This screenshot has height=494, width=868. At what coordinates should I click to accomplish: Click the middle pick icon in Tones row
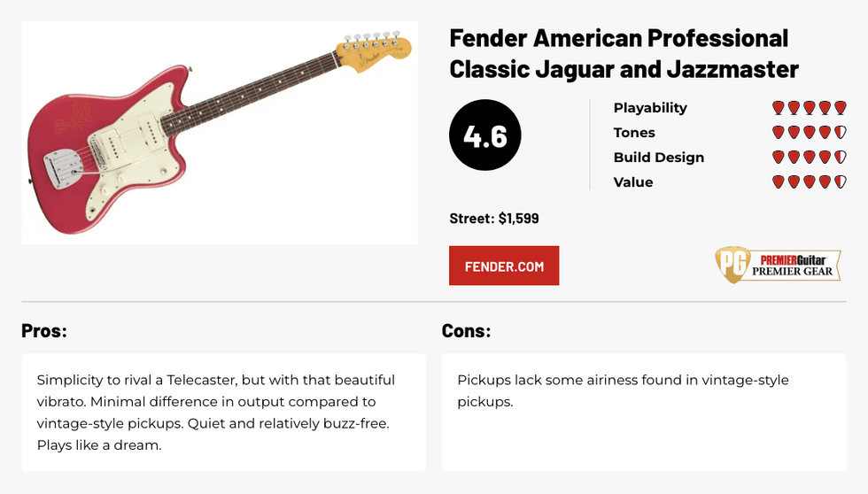click(x=809, y=133)
